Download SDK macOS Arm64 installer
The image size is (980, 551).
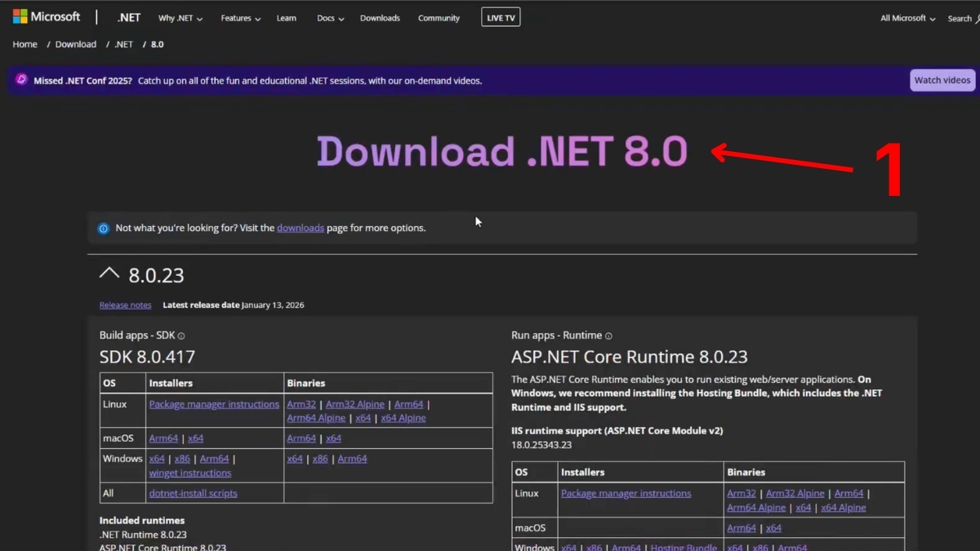click(x=163, y=438)
